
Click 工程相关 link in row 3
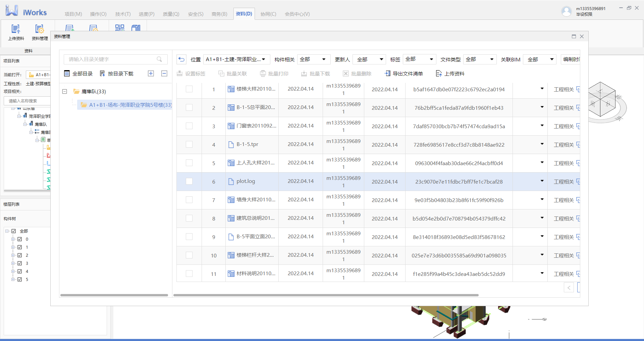coord(564,126)
